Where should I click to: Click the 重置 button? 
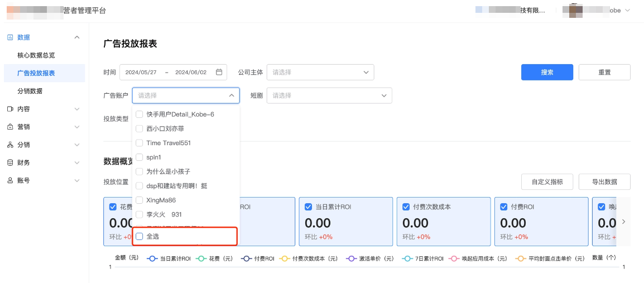(x=604, y=72)
